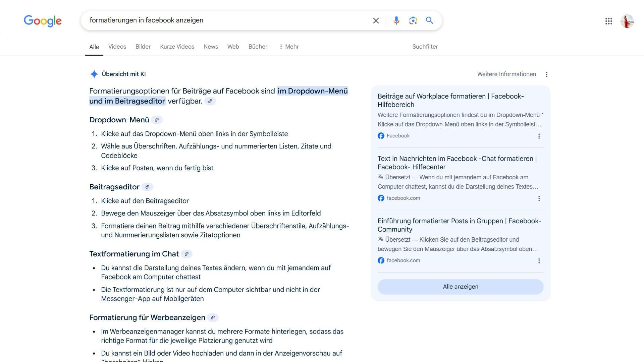Click the link icon next to Dropdown-Menü heading
644x362 pixels.
click(x=157, y=120)
